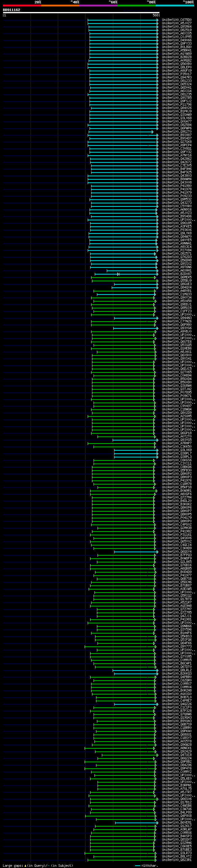This screenshot has height=868, width=197.
Task: Select UniRef100_A1YW89 entry
Action: (177, 54)
